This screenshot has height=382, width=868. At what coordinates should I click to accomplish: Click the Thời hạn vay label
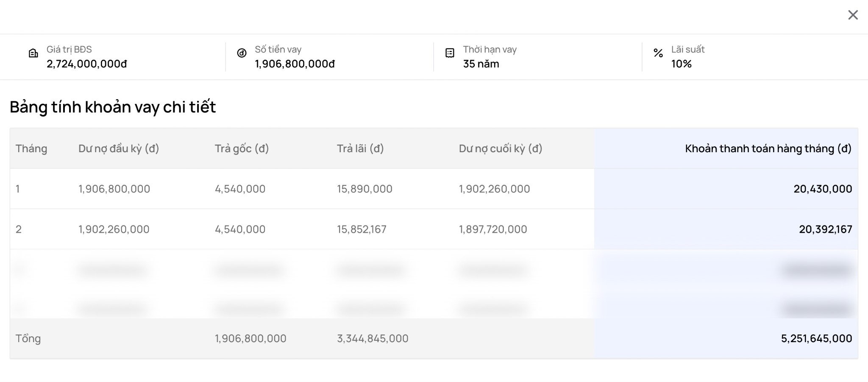[x=490, y=50]
